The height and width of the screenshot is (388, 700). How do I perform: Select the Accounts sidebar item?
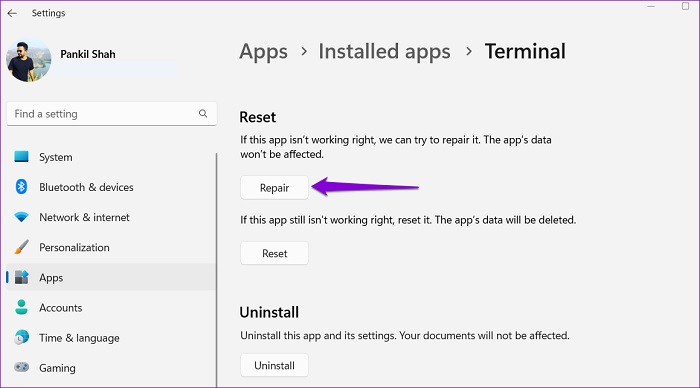(x=111, y=307)
